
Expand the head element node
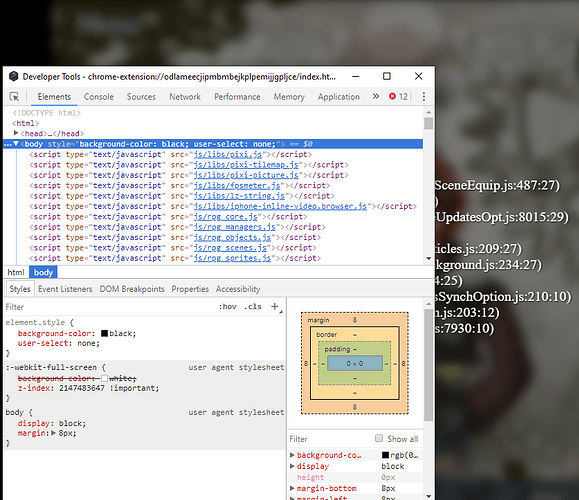pyautogui.click(x=16, y=133)
